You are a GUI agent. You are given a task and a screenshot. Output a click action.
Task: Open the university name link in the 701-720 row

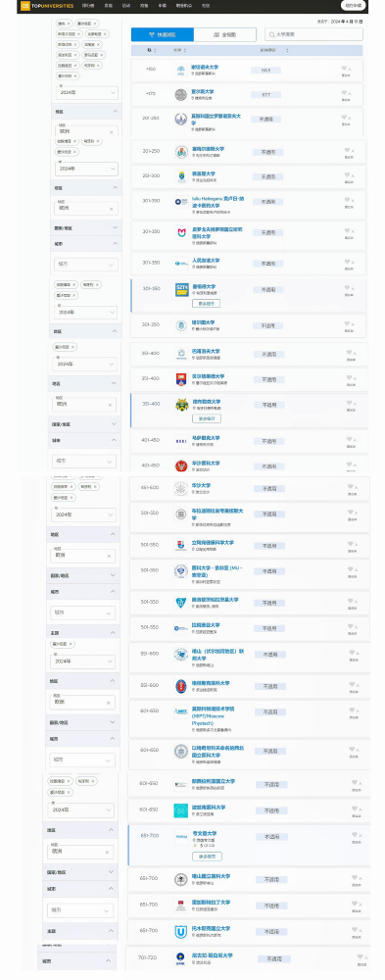point(212,955)
